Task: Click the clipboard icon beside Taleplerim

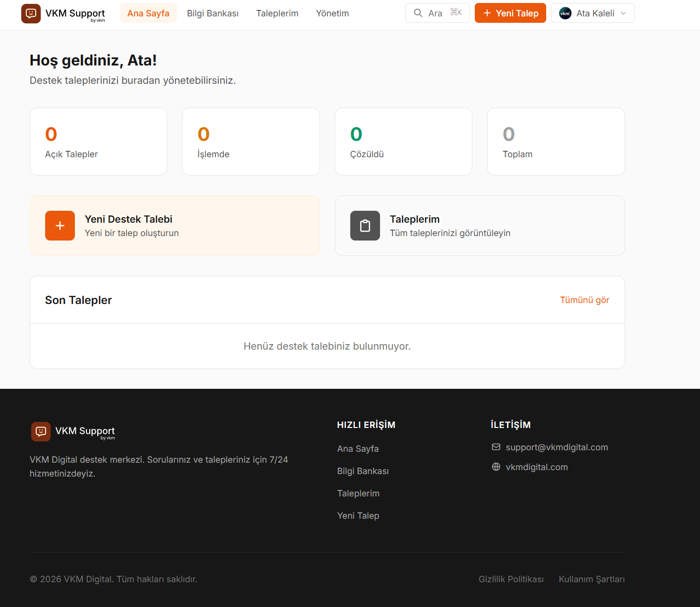Action: click(365, 226)
